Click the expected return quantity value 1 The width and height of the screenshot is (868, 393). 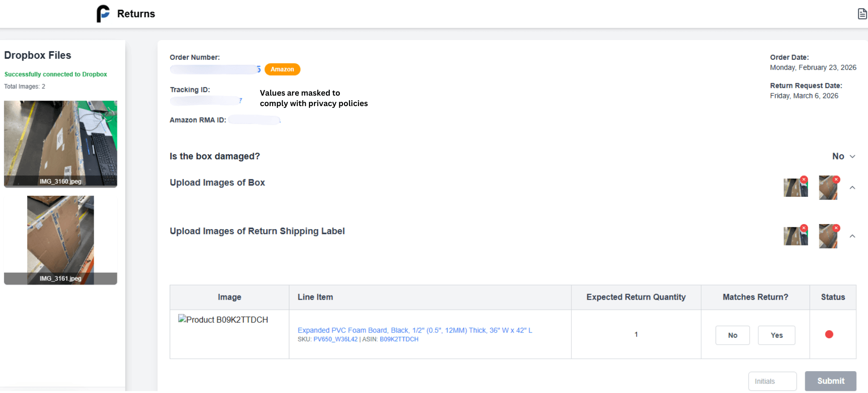tap(636, 334)
